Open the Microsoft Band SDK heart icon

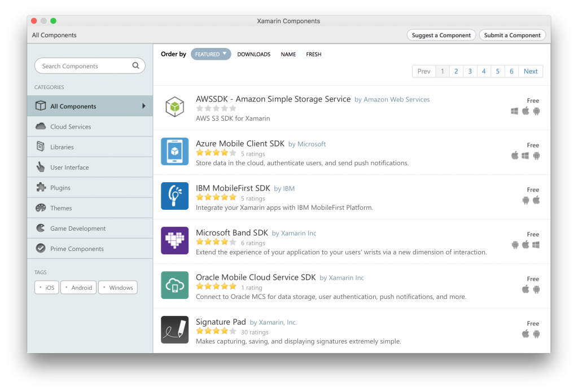(x=175, y=241)
